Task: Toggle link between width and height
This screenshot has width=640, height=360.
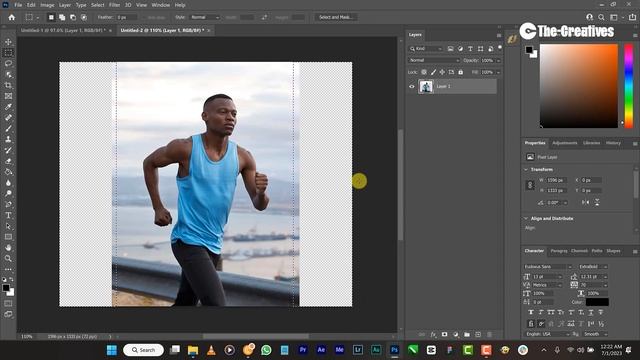Action: click(x=530, y=185)
